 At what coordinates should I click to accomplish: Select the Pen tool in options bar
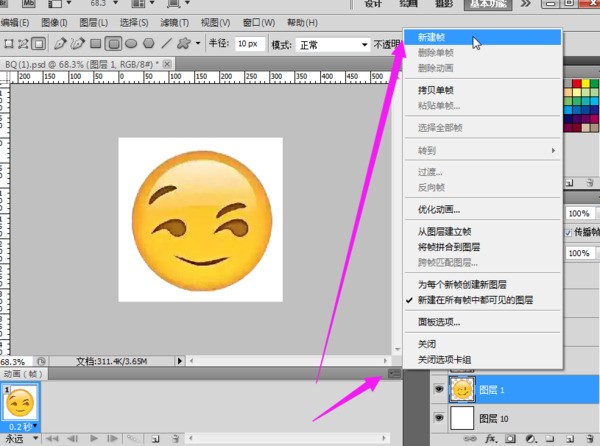[61, 44]
